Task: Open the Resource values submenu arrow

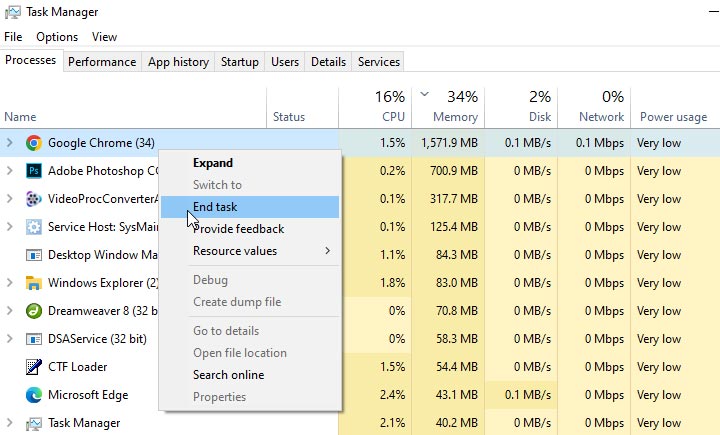Action: click(x=327, y=251)
